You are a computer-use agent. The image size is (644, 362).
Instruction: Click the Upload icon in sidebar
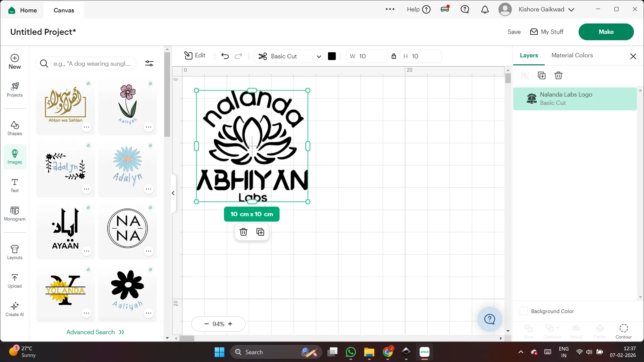coord(14,281)
